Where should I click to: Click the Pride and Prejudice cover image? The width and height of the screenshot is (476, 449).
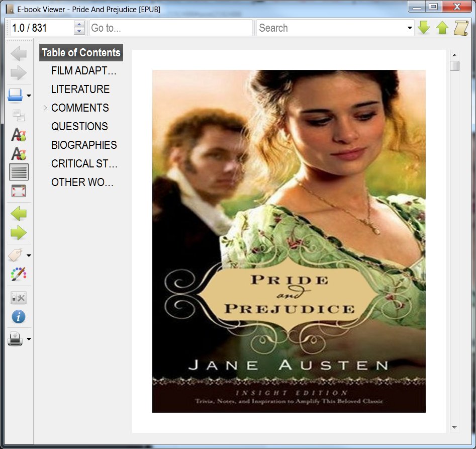click(x=289, y=241)
